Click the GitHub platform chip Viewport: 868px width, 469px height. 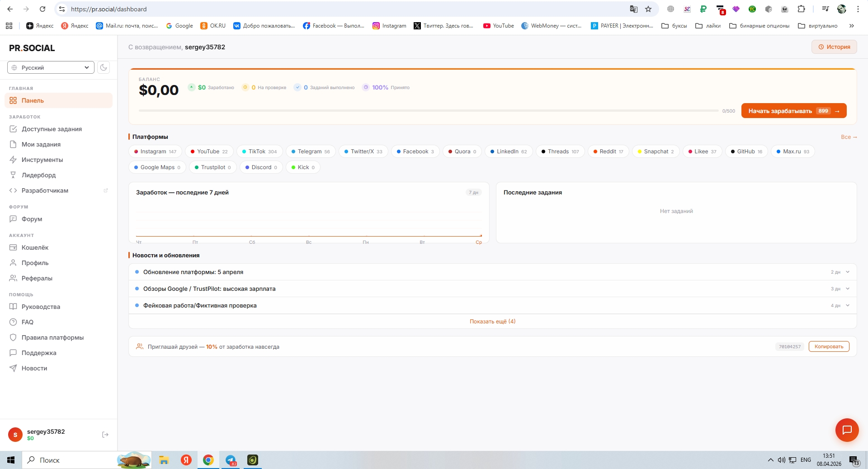[746, 152]
